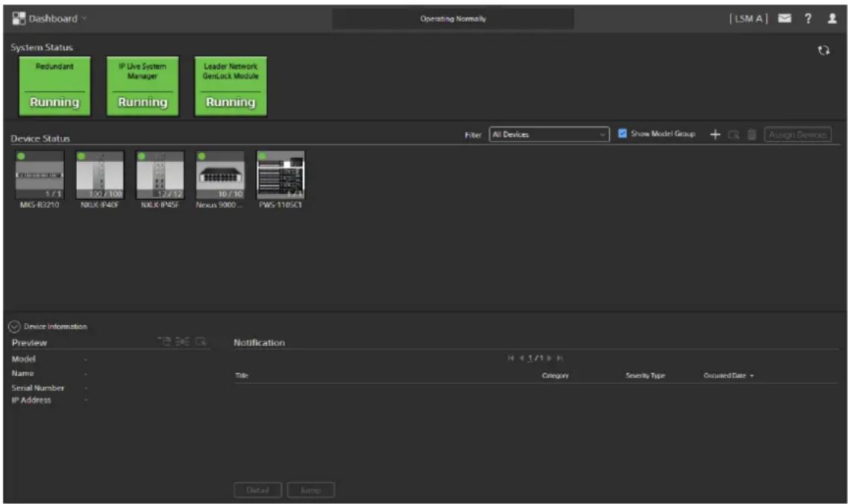848x504 pixels.
Task: Click the Operating Normally status bar
Action: tap(453, 19)
